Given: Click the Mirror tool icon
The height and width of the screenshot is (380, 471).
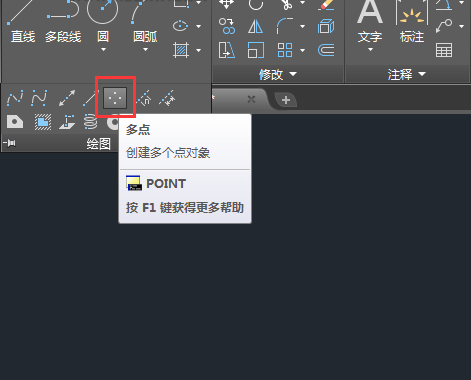Looking at the screenshot, I should (256, 26).
